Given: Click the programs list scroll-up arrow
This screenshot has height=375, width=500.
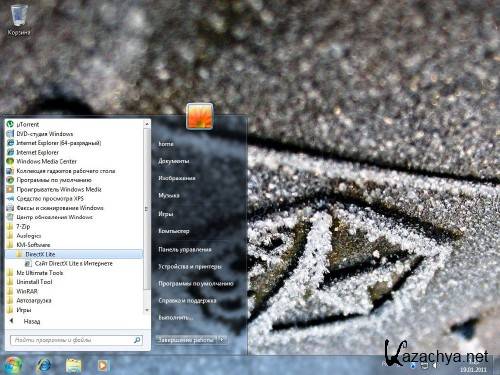Looking at the screenshot, I should [x=147, y=124].
